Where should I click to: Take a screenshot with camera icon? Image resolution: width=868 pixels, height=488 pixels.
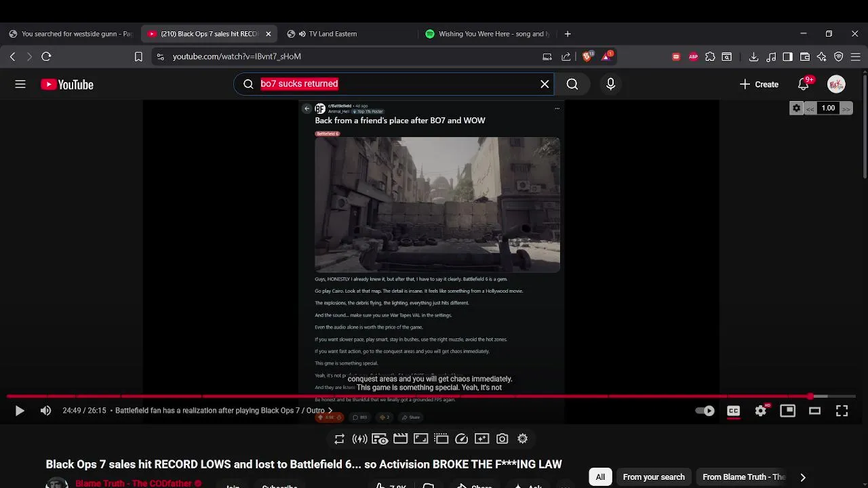[502, 439]
